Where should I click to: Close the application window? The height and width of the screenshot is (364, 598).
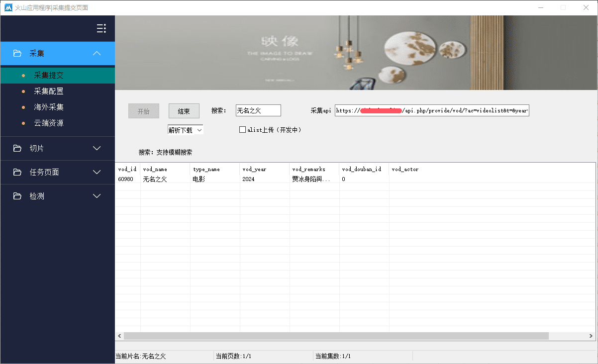pos(586,7)
